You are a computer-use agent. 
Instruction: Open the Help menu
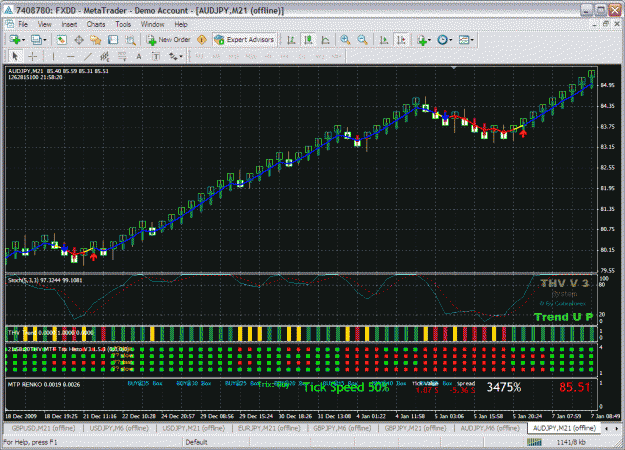coord(181,24)
